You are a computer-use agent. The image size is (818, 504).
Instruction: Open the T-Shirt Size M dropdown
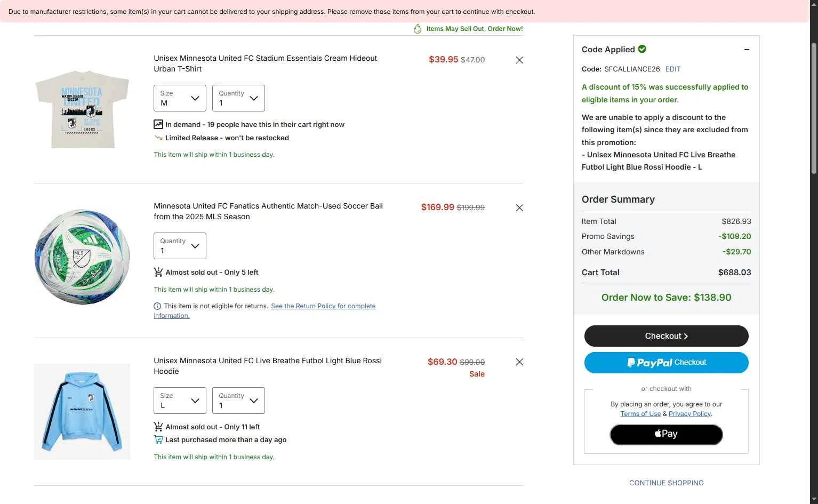pos(180,98)
